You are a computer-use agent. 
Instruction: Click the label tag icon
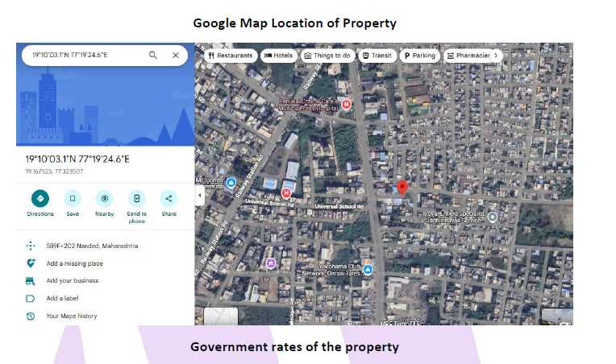click(x=31, y=299)
